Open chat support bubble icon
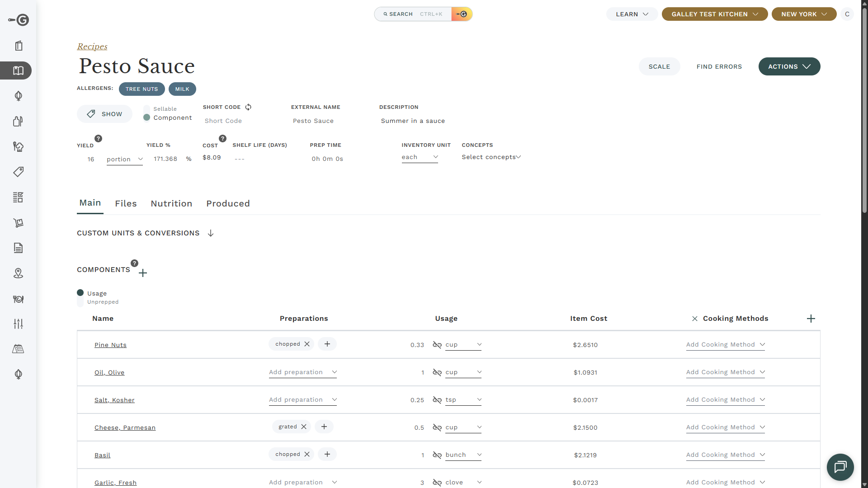The image size is (868, 488). tap(840, 467)
